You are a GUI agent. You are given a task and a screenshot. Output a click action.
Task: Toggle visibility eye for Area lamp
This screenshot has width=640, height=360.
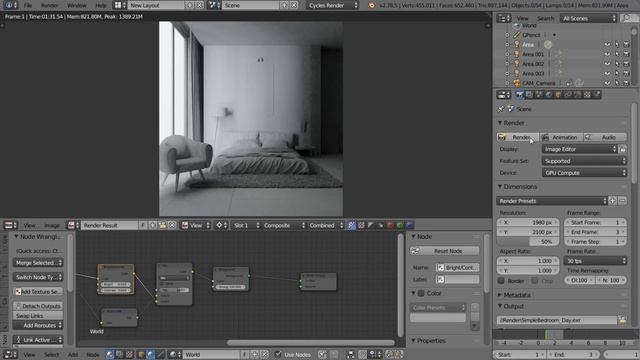[607, 44]
